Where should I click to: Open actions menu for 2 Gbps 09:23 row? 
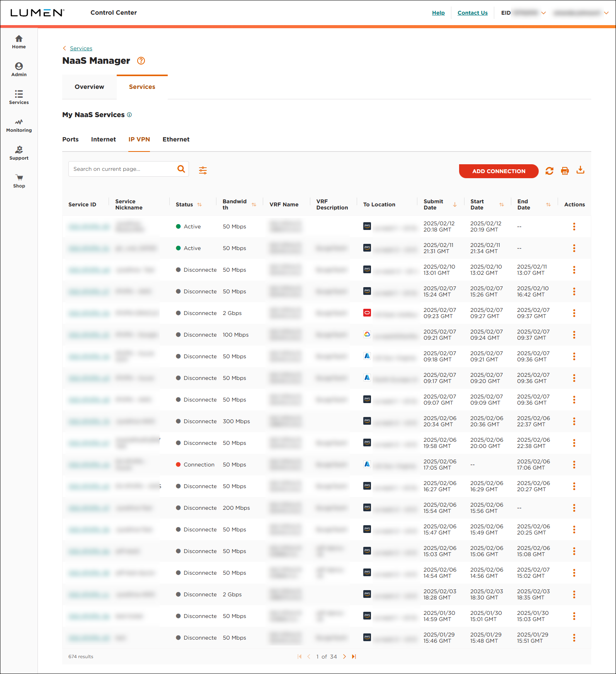pyautogui.click(x=574, y=313)
